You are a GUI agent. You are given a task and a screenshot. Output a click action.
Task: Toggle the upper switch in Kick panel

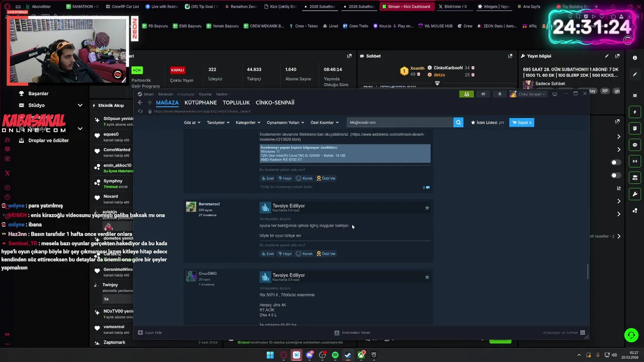pos(616,162)
